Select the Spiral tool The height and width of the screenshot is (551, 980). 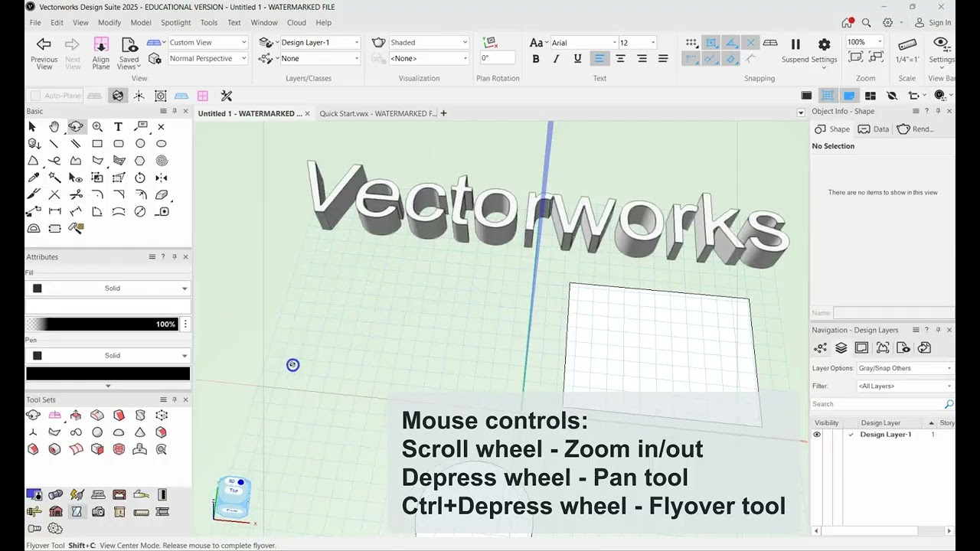point(162,161)
